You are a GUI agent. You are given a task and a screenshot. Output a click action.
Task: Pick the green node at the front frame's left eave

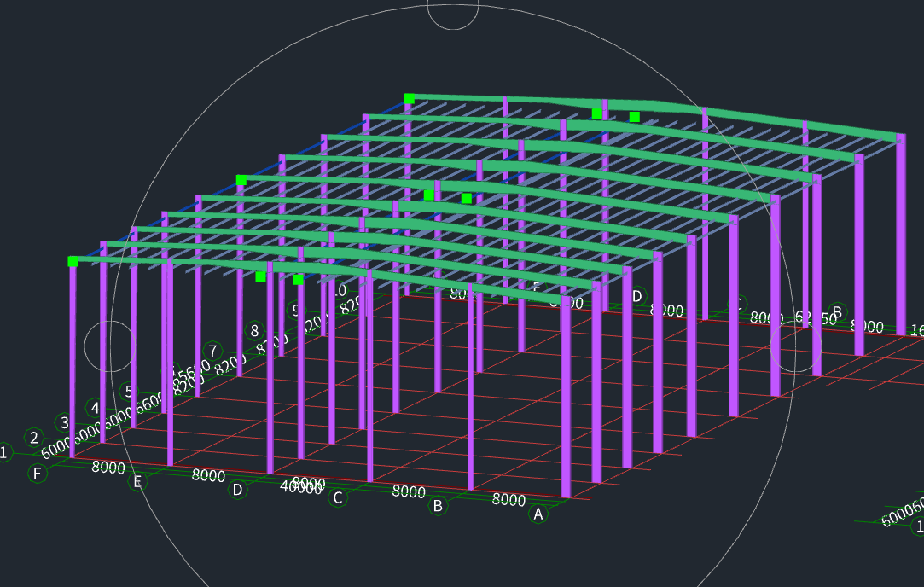tap(73, 261)
